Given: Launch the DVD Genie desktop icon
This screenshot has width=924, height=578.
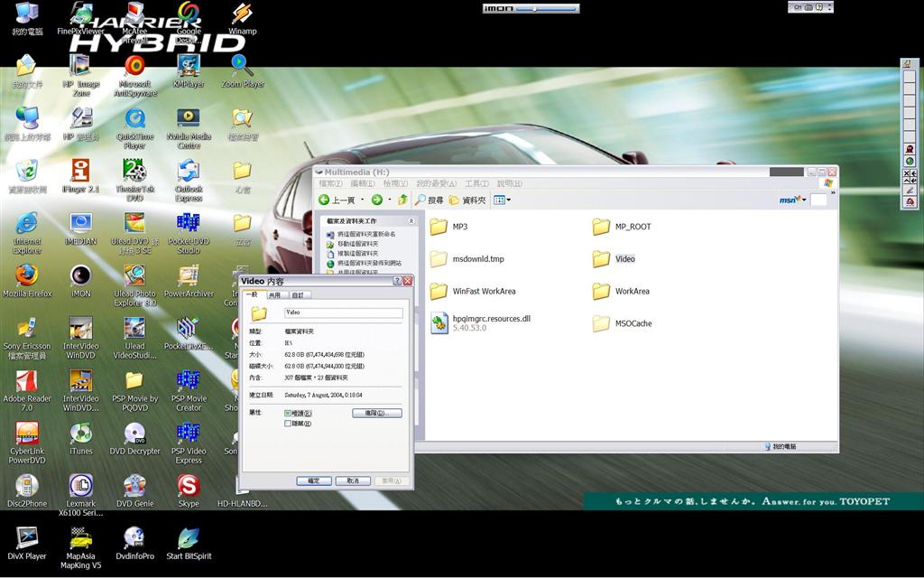Looking at the screenshot, I should click(x=135, y=490).
